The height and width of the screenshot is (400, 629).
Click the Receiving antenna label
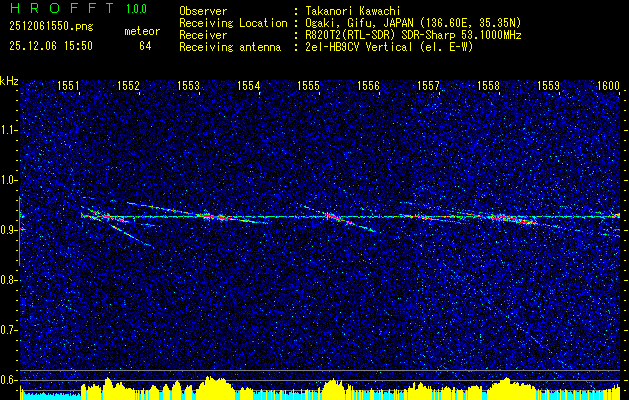point(230,47)
